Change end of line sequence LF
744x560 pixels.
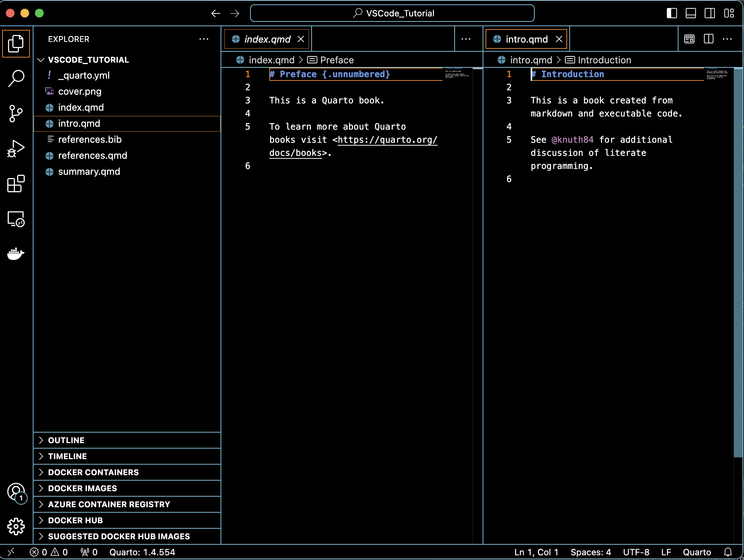(x=666, y=552)
